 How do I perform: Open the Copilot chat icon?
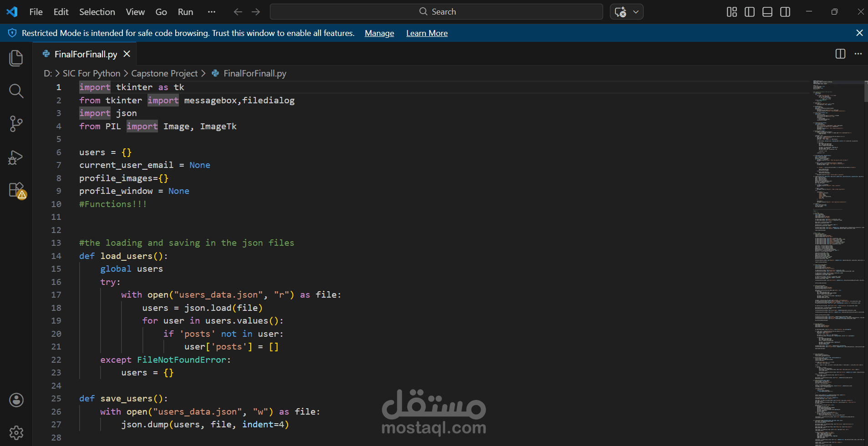pyautogui.click(x=620, y=12)
